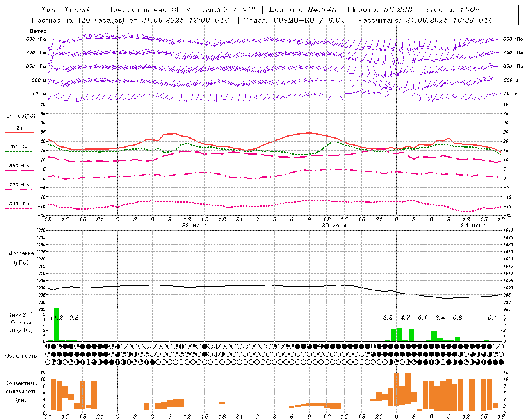The image size is (525, 420).
Task: Click the 11.2 precipitation value
Action: pos(57,317)
